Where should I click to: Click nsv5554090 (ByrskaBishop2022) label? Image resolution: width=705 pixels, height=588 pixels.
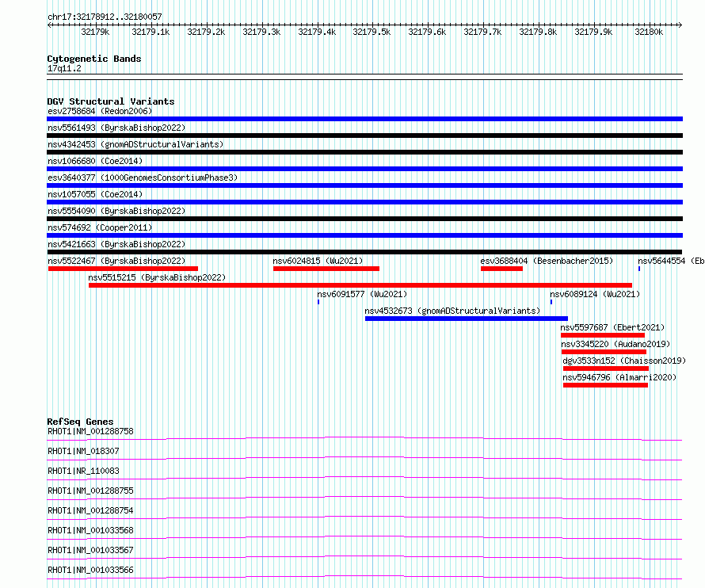pyautogui.click(x=116, y=211)
